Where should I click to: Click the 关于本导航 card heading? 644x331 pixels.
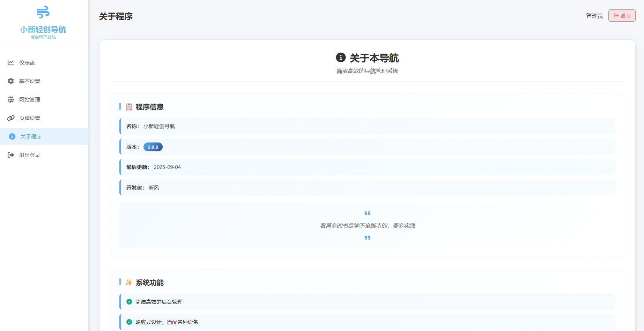(374, 58)
